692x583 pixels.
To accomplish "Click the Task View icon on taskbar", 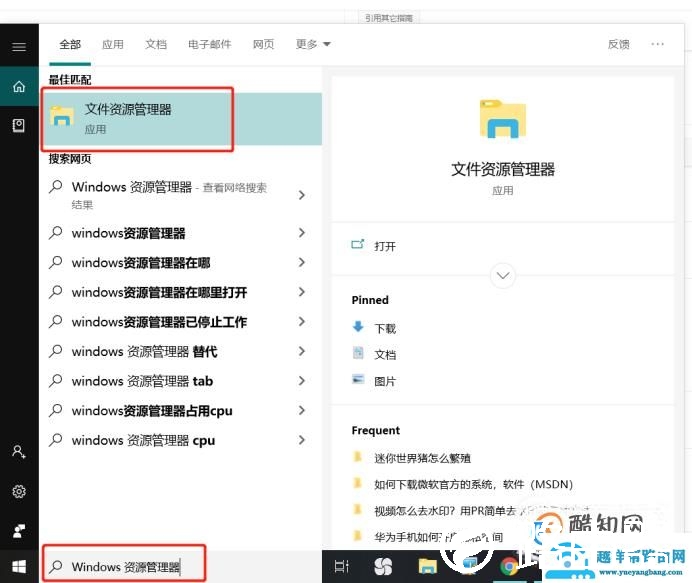I will point(342,567).
